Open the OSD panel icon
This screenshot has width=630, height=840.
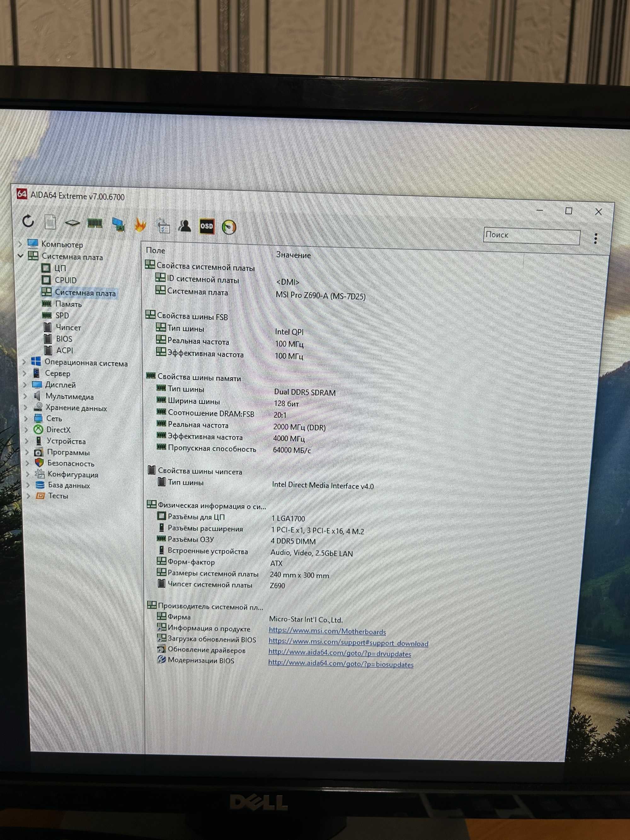pos(207,226)
